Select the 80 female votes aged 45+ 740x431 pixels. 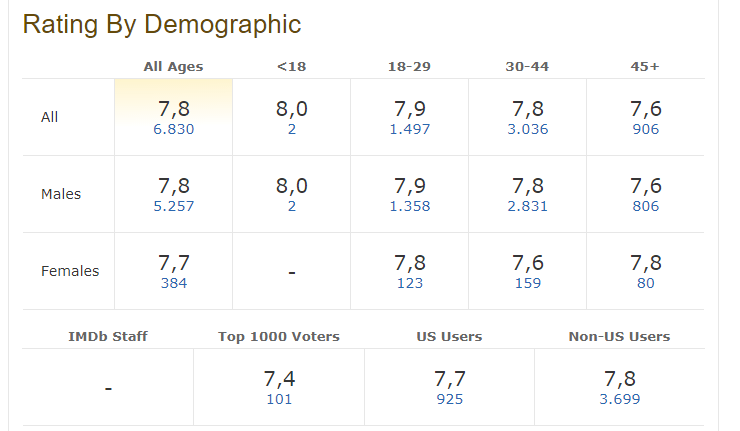646,283
